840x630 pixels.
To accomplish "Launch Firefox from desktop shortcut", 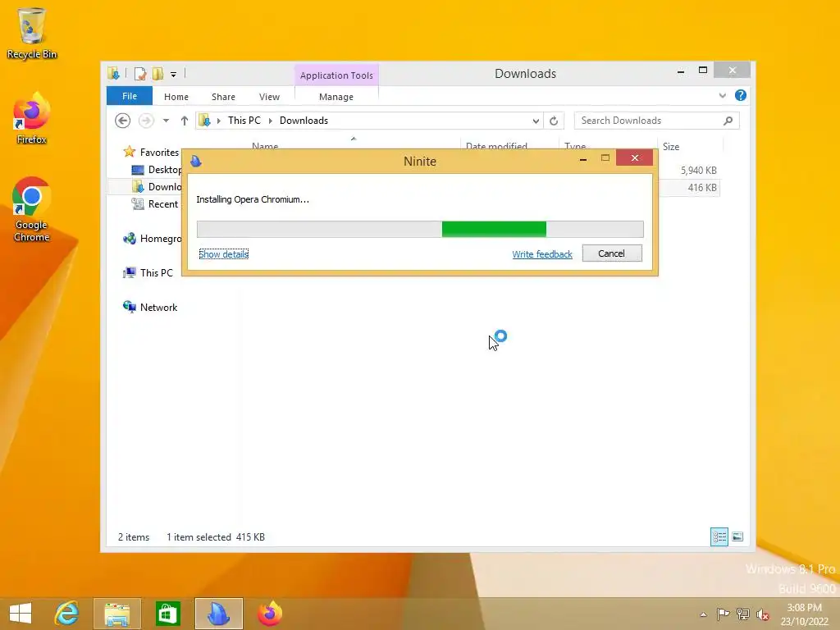I will tap(32, 118).
